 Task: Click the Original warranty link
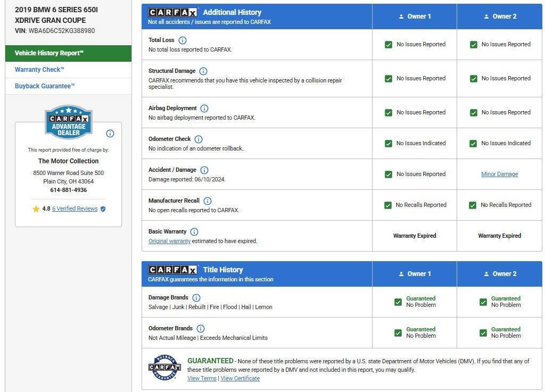coord(169,241)
